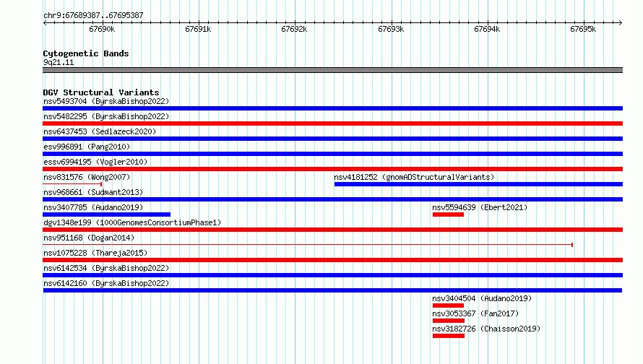The height and width of the screenshot is (364, 643).
Task: Click the red bar under essv6994195
Action: coord(332,169)
